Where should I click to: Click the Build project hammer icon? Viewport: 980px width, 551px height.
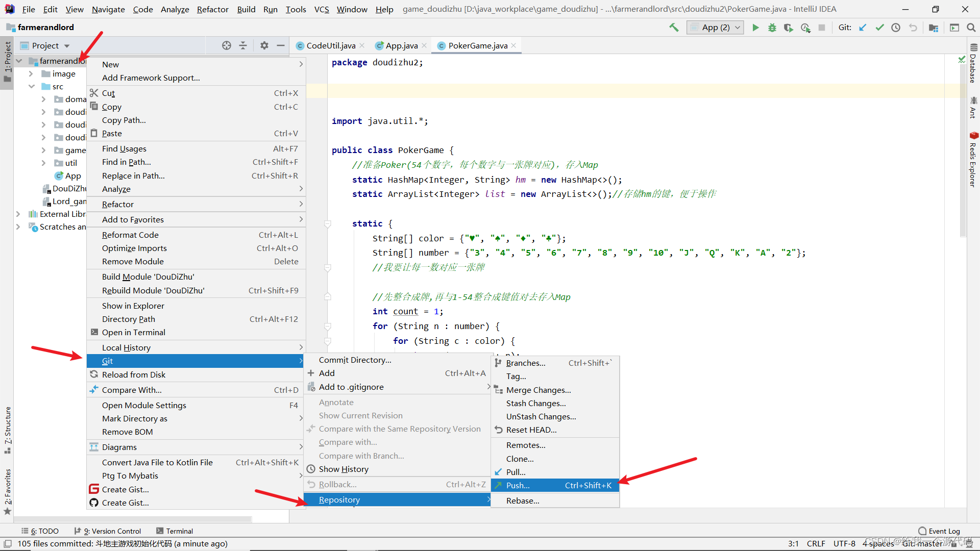click(674, 28)
